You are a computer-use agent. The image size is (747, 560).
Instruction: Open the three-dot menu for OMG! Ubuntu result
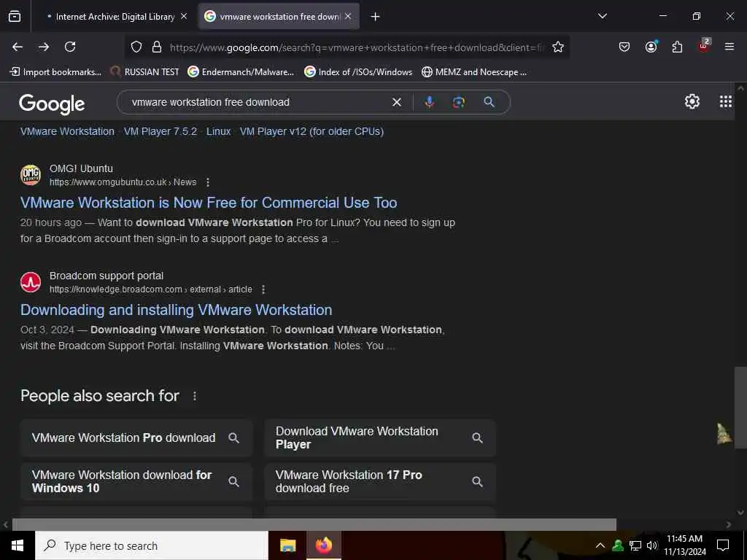point(208,182)
